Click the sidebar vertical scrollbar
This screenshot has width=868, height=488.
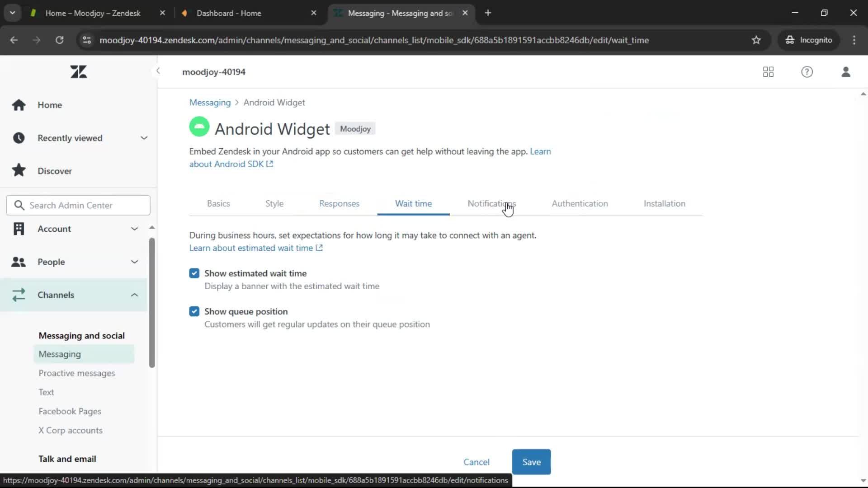[x=152, y=302]
